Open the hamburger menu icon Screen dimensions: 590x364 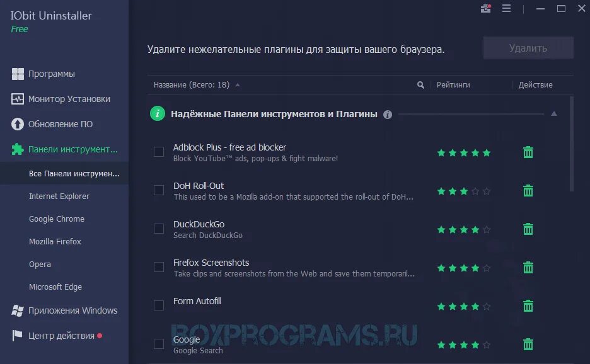coord(506,8)
